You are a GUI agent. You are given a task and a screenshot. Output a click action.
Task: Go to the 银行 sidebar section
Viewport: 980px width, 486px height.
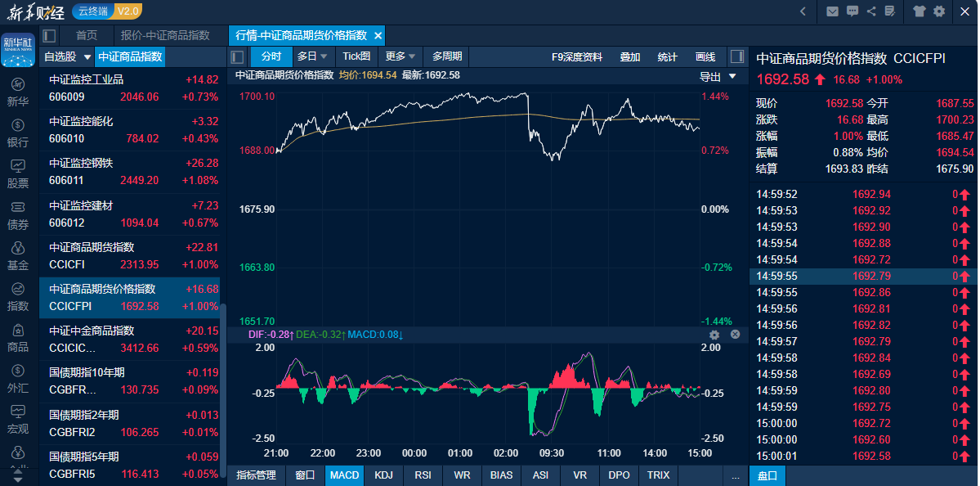click(x=18, y=133)
